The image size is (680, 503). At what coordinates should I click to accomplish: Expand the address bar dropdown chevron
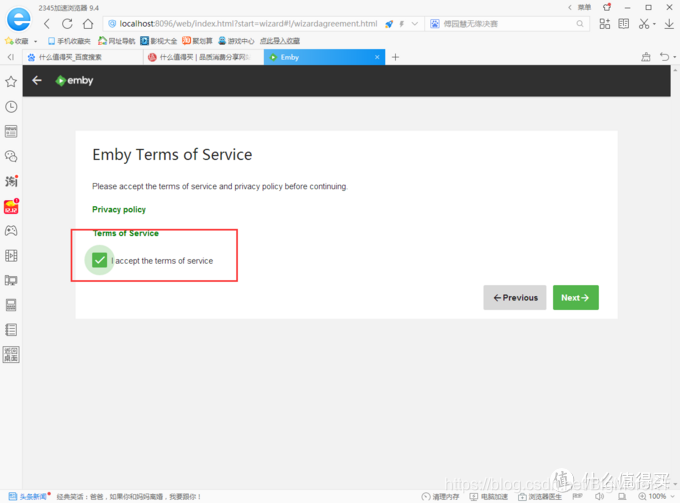[415, 24]
